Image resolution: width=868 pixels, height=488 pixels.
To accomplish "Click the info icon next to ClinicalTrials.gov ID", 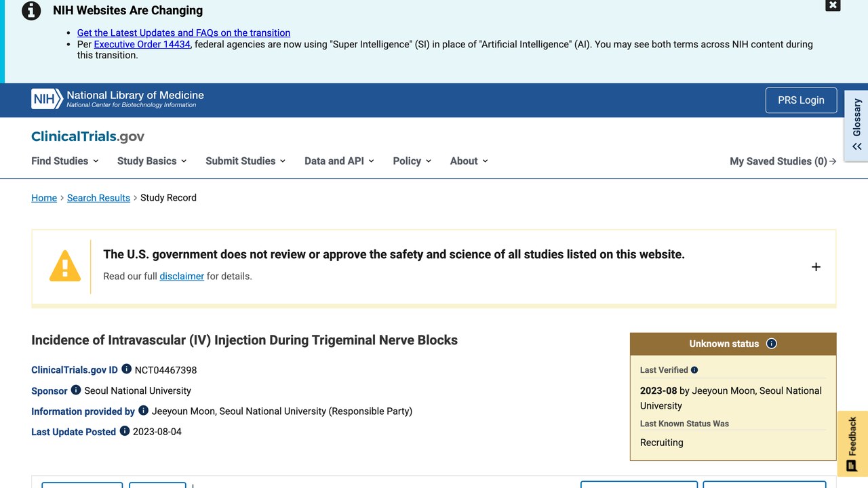I will pyautogui.click(x=127, y=369).
